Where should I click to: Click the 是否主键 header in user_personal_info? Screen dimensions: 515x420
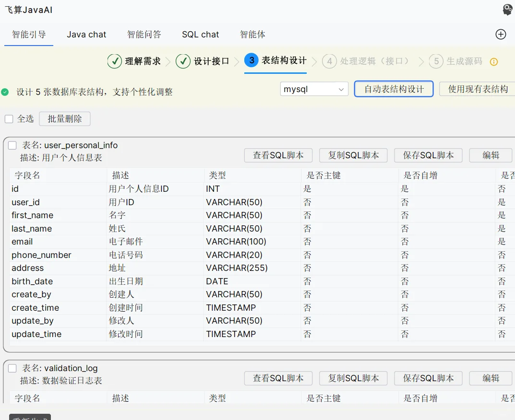point(349,175)
